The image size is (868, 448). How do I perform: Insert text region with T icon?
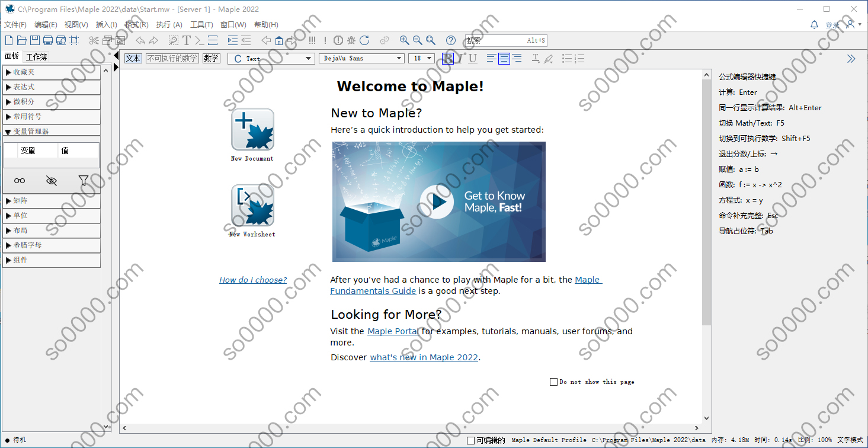(187, 40)
